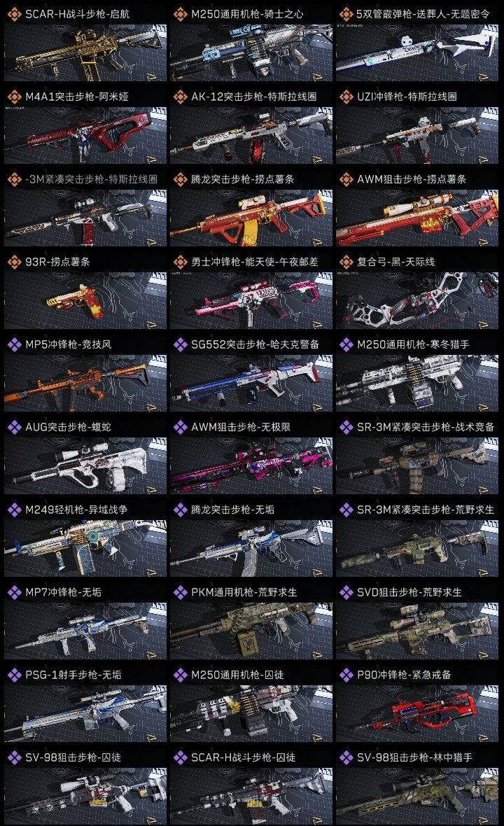Click the orange diamond icon next to 93R-捞点薯条
Image resolution: width=504 pixels, height=826 pixels.
point(14,262)
